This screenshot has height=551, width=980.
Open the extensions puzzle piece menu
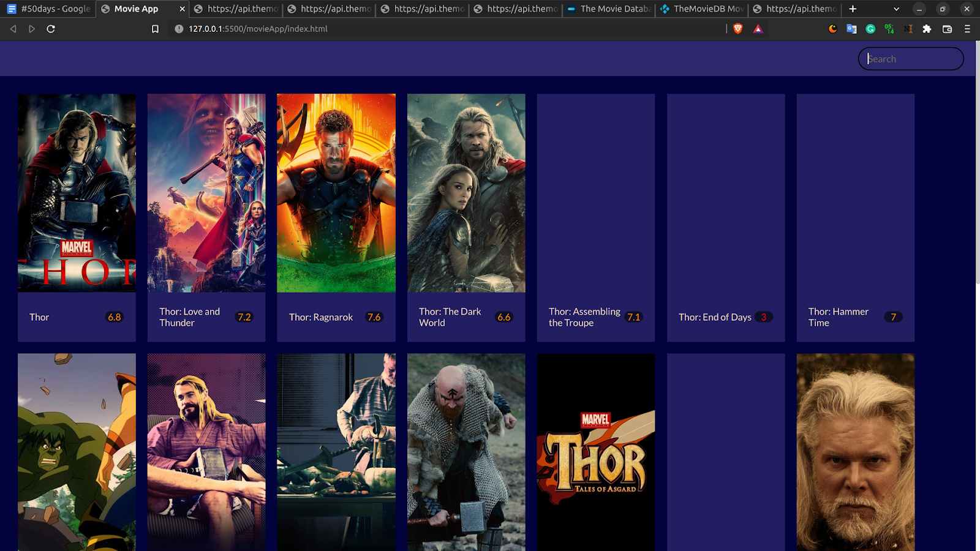tap(927, 29)
